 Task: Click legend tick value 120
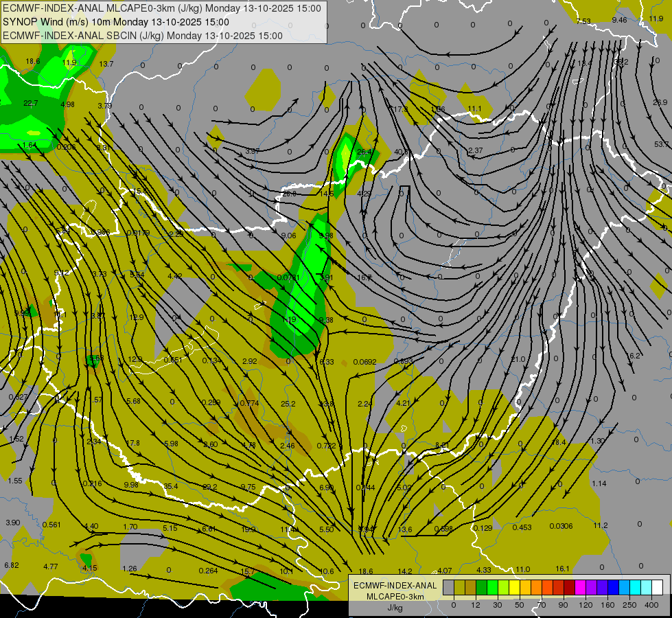pos(586,605)
